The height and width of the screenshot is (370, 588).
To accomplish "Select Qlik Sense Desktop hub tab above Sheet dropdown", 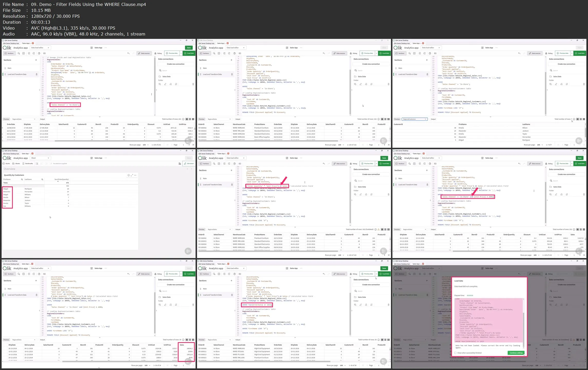I will pos(11,154).
